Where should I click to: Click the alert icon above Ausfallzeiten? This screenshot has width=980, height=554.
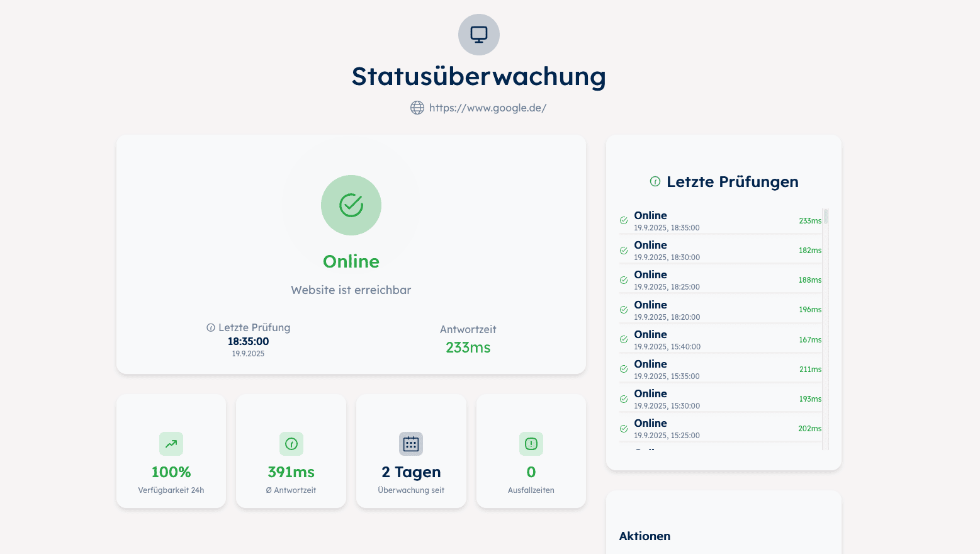point(531,444)
